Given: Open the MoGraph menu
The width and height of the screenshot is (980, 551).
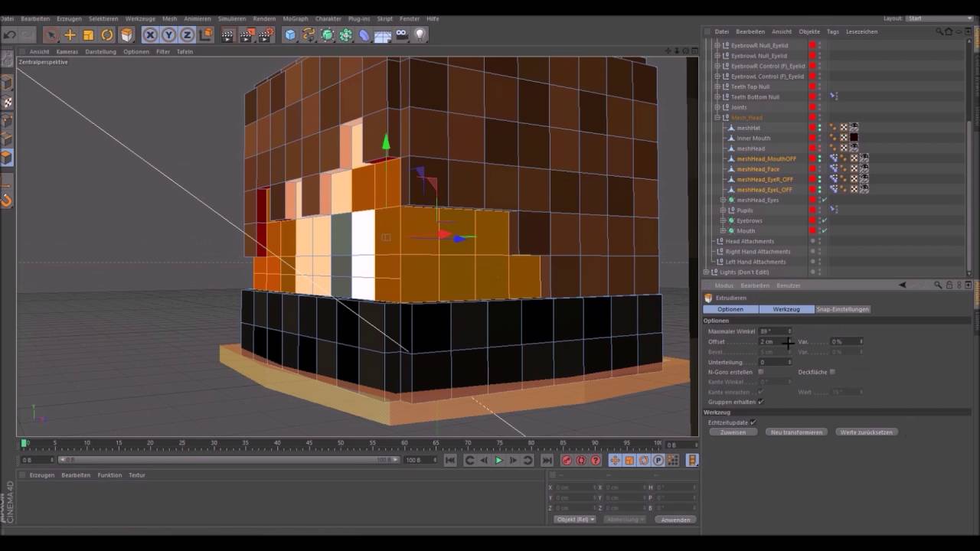Looking at the screenshot, I should (296, 18).
